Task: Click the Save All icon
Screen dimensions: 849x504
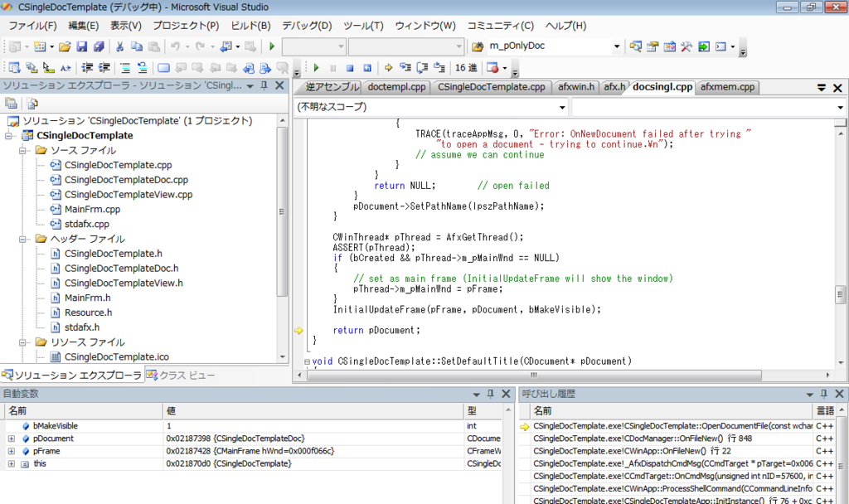Action: (99, 46)
